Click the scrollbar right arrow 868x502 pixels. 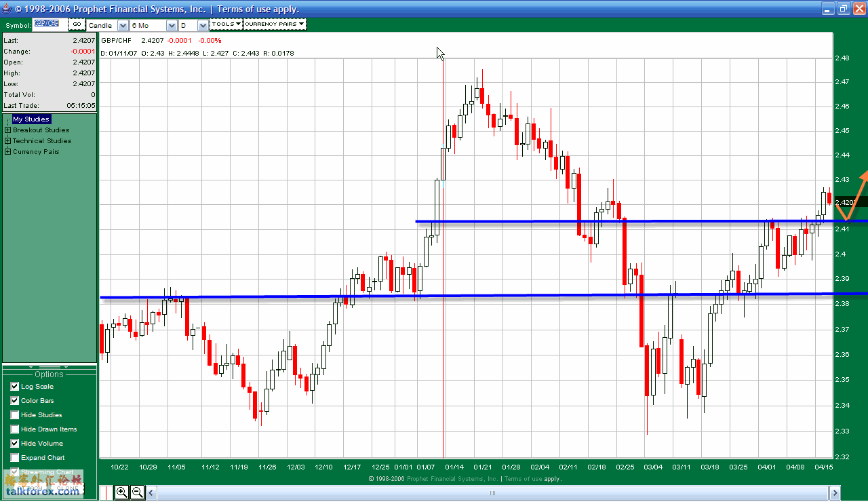(x=835, y=493)
